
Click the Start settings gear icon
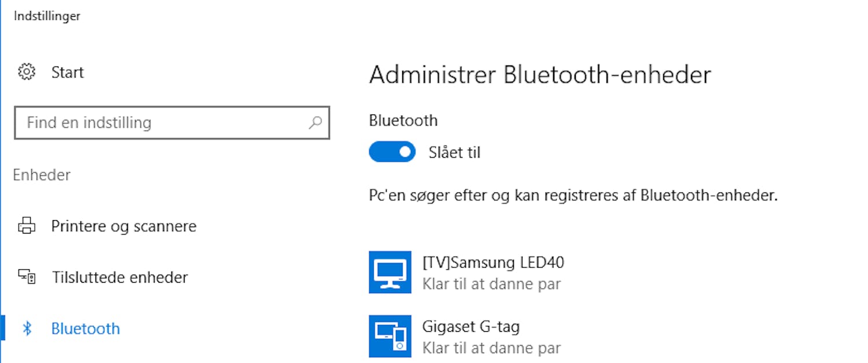point(26,72)
